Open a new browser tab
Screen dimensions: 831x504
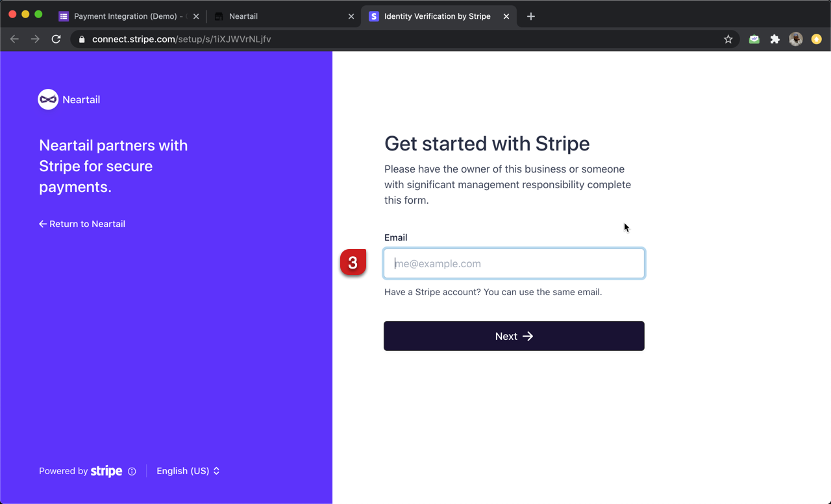click(x=530, y=16)
